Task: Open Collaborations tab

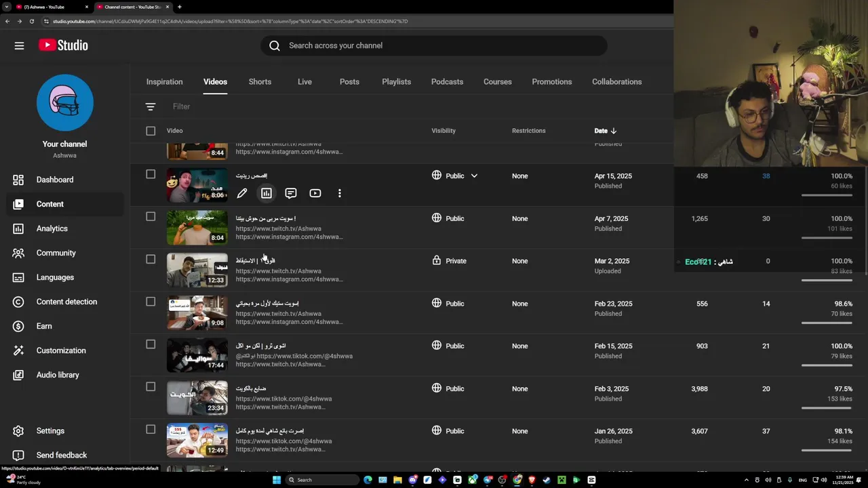Action: point(616,82)
